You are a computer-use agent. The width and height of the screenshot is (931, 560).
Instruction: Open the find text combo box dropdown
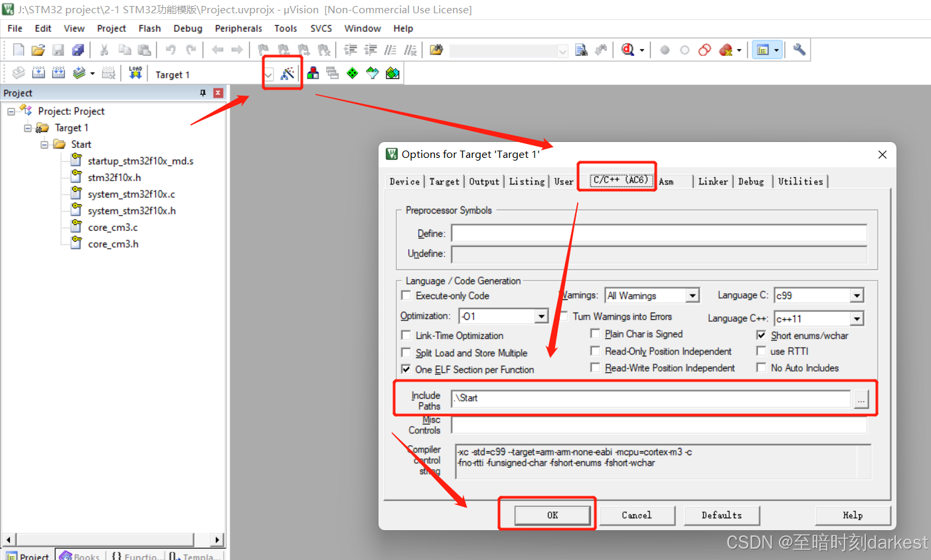click(562, 51)
